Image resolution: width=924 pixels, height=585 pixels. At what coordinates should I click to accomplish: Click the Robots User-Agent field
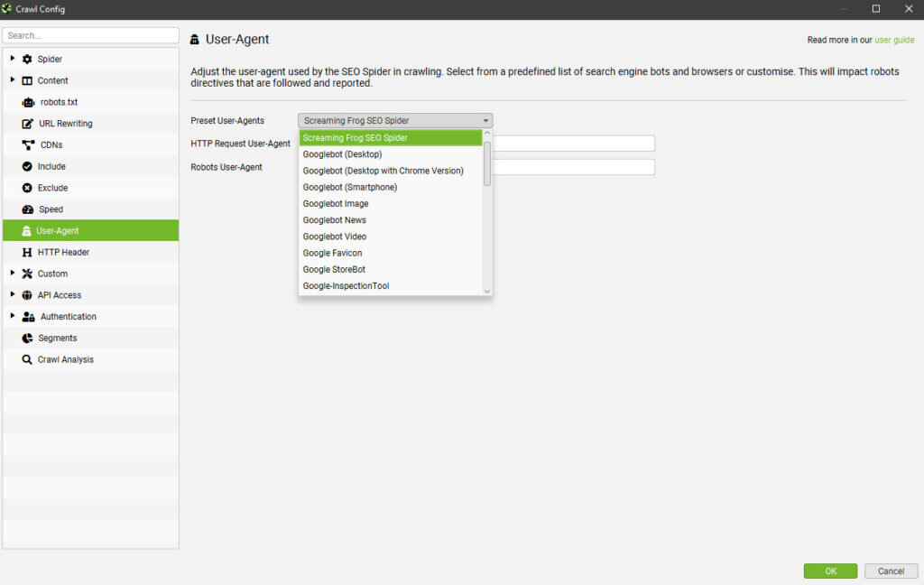[x=573, y=167]
